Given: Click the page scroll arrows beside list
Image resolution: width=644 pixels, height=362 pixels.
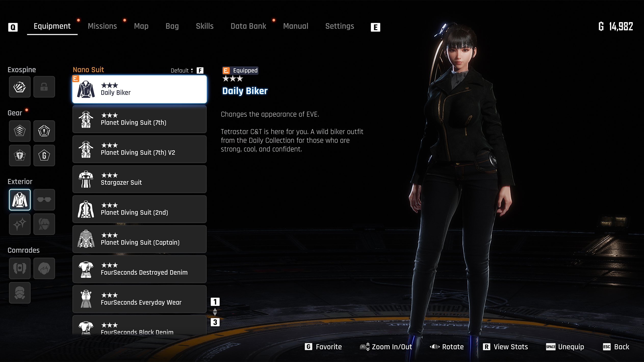Looking at the screenshot, I should (215, 312).
